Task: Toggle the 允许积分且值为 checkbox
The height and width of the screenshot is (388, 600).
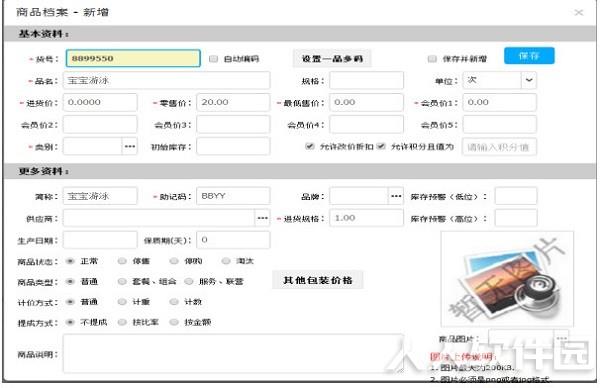Action: [x=381, y=146]
